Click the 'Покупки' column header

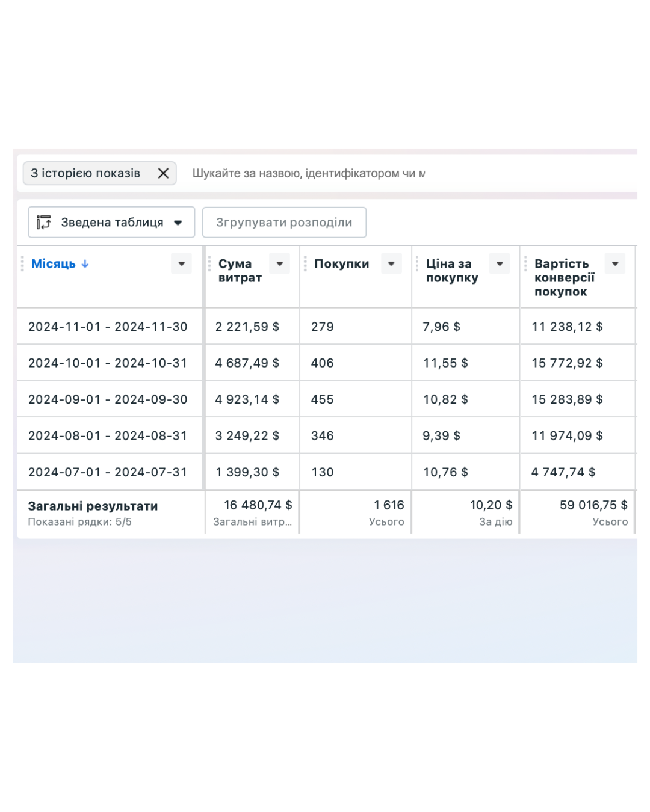point(342,264)
